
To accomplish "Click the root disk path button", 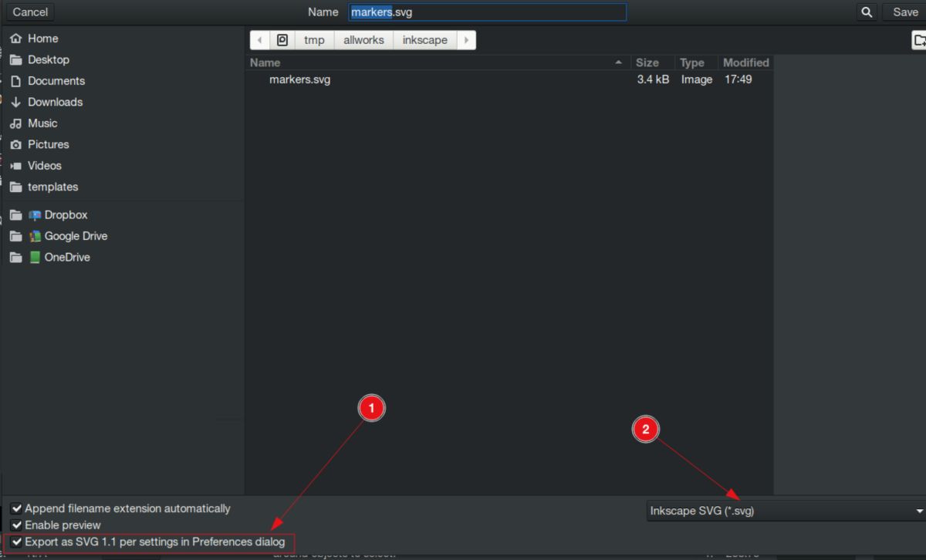I will coord(282,40).
